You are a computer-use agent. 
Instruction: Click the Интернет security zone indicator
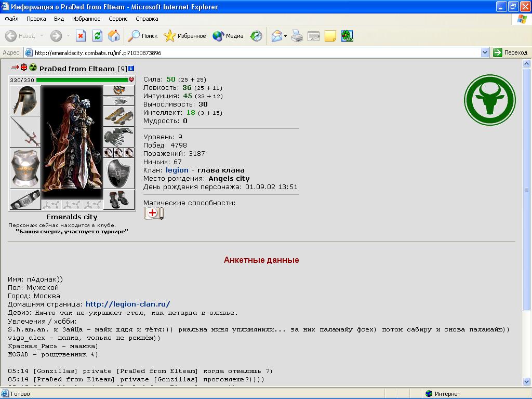(x=443, y=394)
